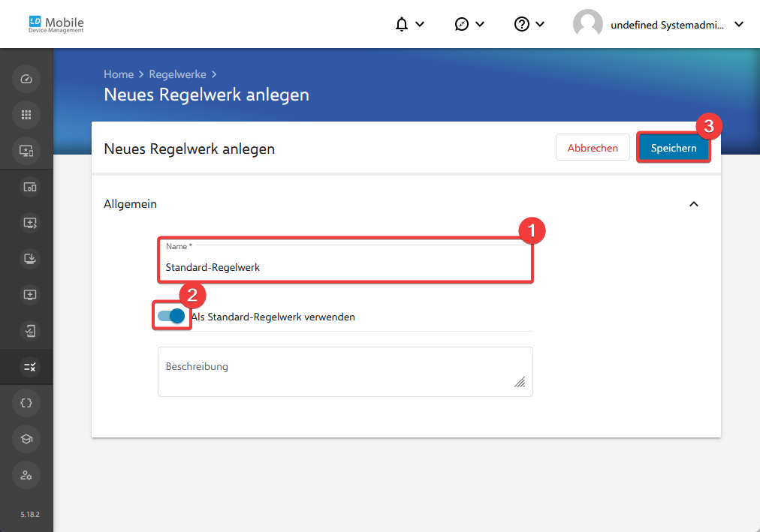Open the graduation cap icon in sidebar

pyautogui.click(x=26, y=439)
